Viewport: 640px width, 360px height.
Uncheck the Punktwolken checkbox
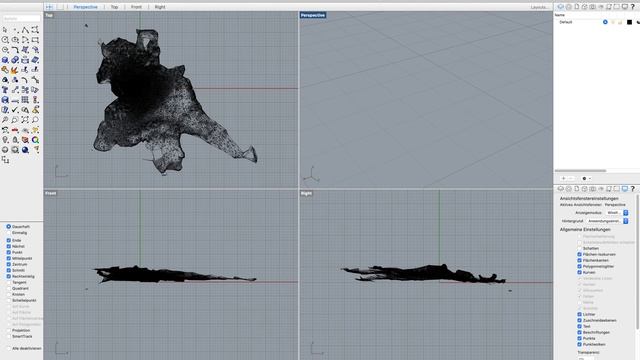tap(580, 344)
